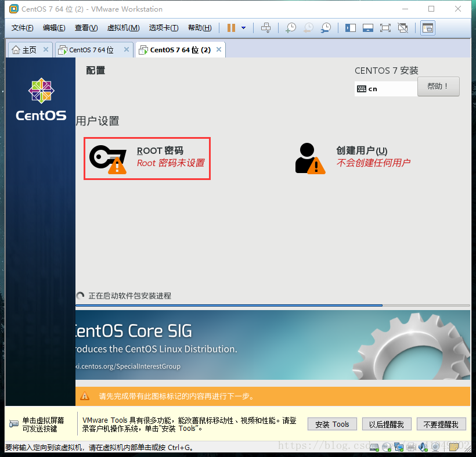The height and width of the screenshot is (457, 476).
Task: Click the VMware Workstation title bar icon
Action: point(14,9)
